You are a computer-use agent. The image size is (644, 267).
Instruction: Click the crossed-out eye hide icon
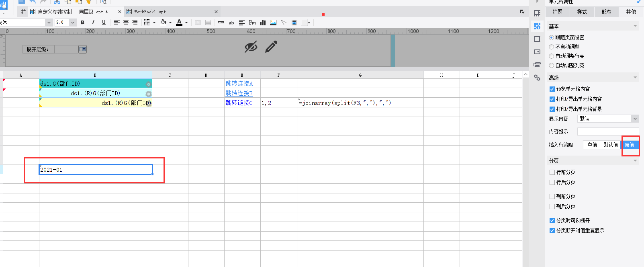click(251, 47)
